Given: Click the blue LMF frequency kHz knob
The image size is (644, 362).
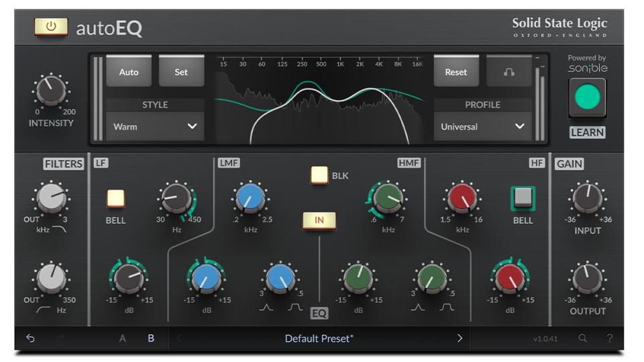Looking at the screenshot, I should 250,198.
